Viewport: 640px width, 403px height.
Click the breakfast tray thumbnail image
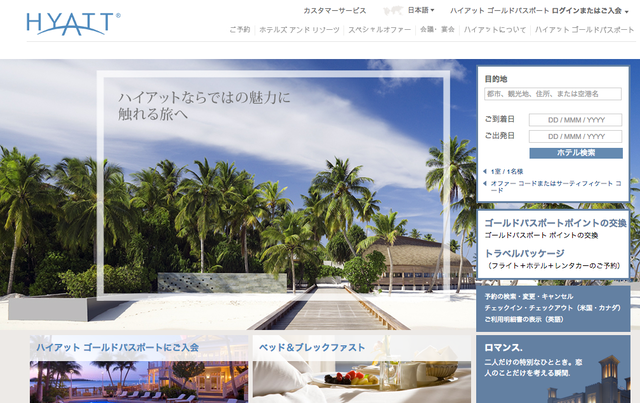point(362,382)
